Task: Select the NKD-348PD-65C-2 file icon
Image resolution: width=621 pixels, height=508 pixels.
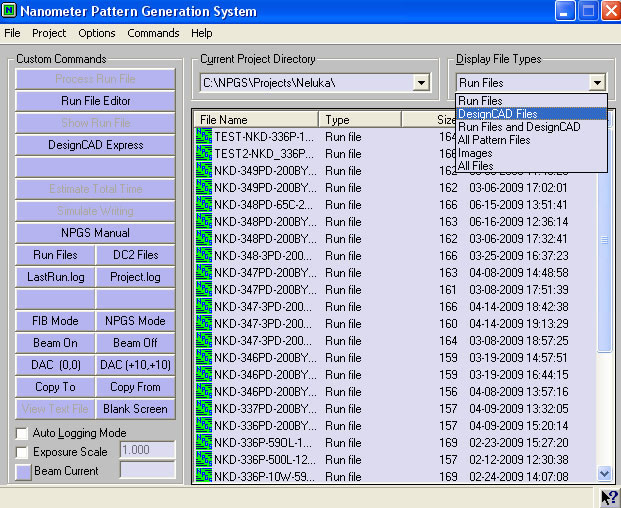Action: [204, 204]
